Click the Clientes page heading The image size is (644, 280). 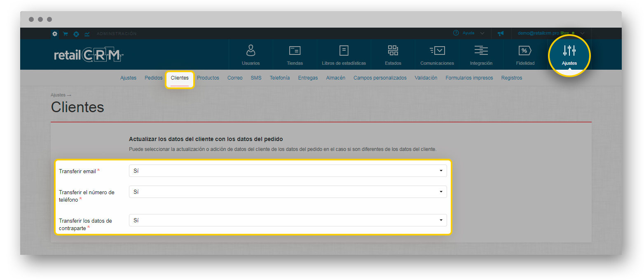(x=77, y=107)
